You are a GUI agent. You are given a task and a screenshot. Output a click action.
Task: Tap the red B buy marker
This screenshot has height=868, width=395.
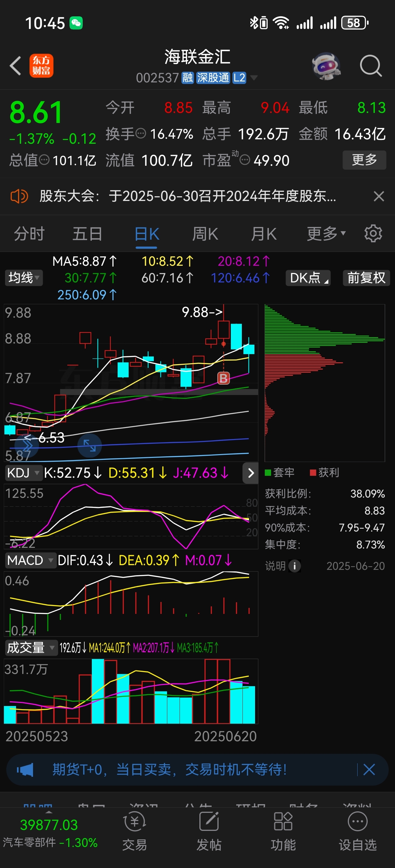pyautogui.click(x=224, y=378)
